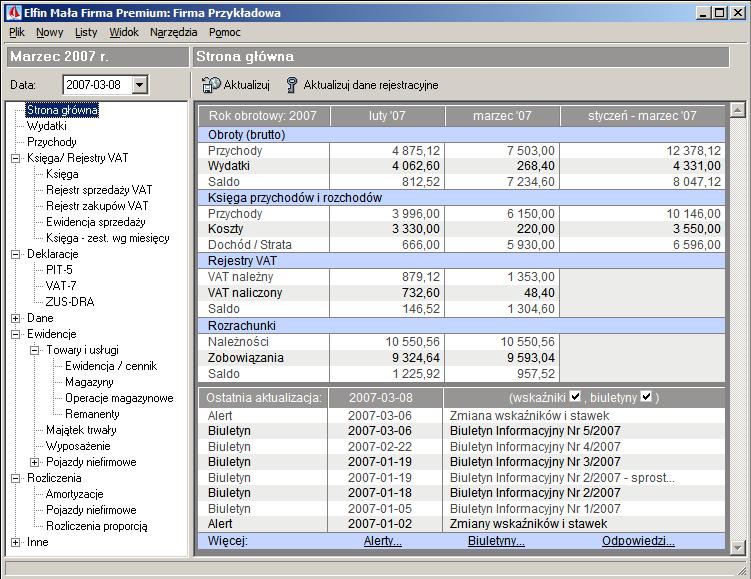Screen dimensions: 751x579
Task: Toggle the wskaźniki checkbox
Action: 576,397
